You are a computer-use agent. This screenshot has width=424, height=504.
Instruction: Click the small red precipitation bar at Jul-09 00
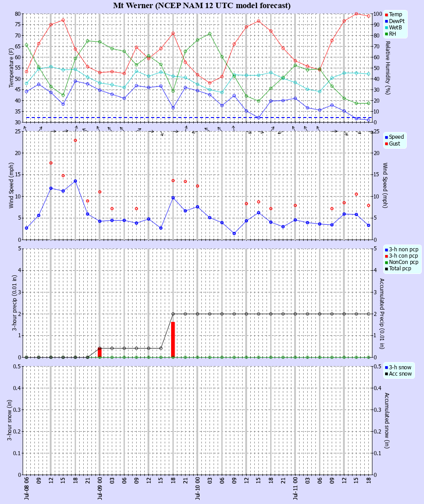click(100, 353)
